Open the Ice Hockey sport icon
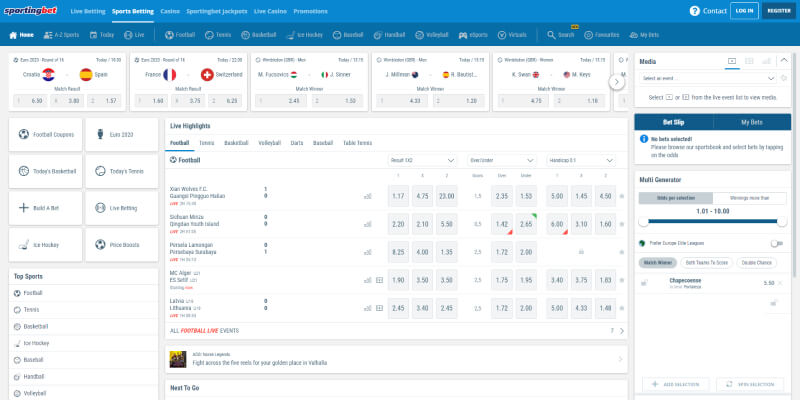This screenshot has width=800, height=400. click(x=291, y=35)
